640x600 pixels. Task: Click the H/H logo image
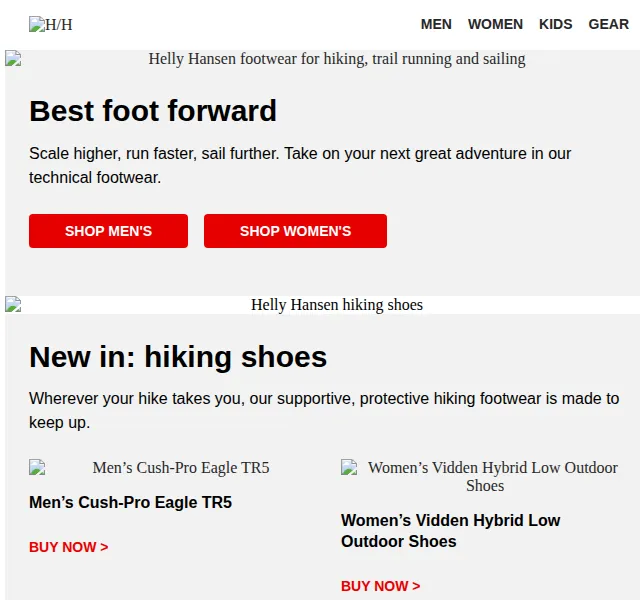pos(51,24)
